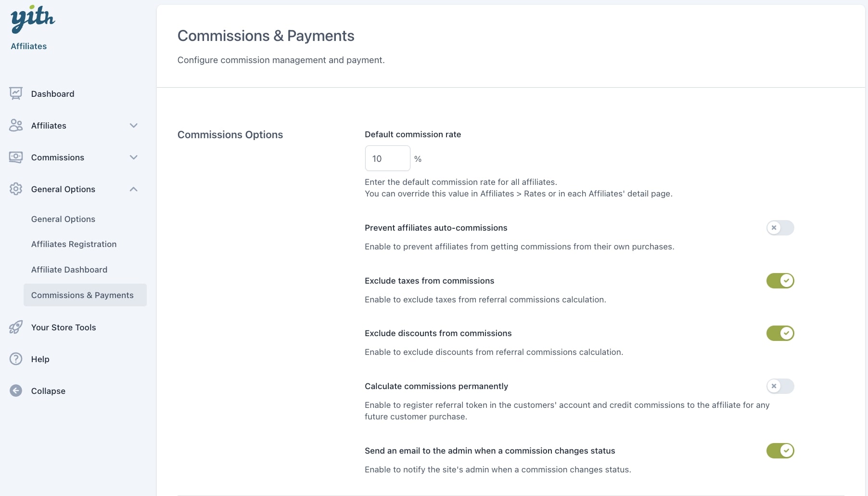Image resolution: width=868 pixels, height=496 pixels.
Task: Click the Commissions & Payments page heading
Action: [266, 36]
